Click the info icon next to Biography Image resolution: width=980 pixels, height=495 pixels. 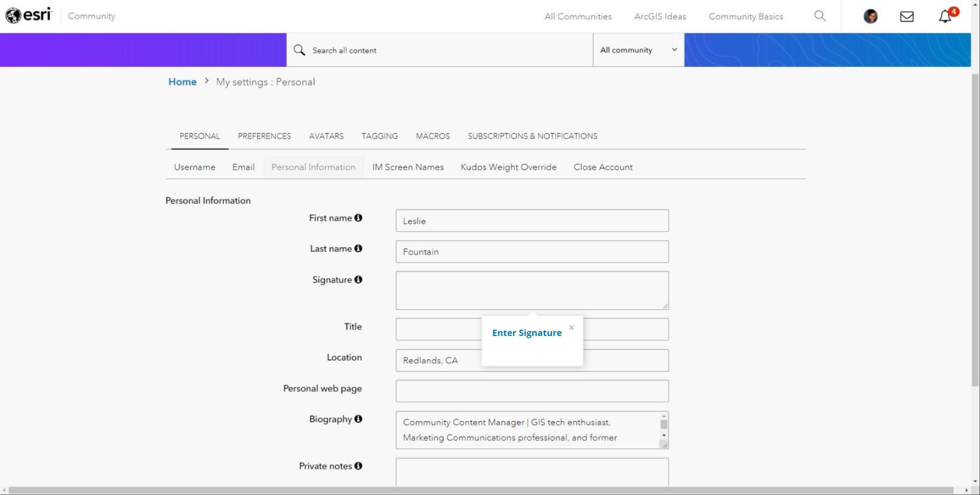click(x=358, y=419)
